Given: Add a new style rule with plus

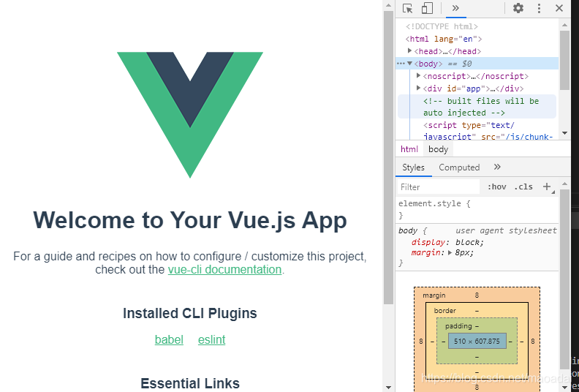Looking at the screenshot, I should point(548,187).
